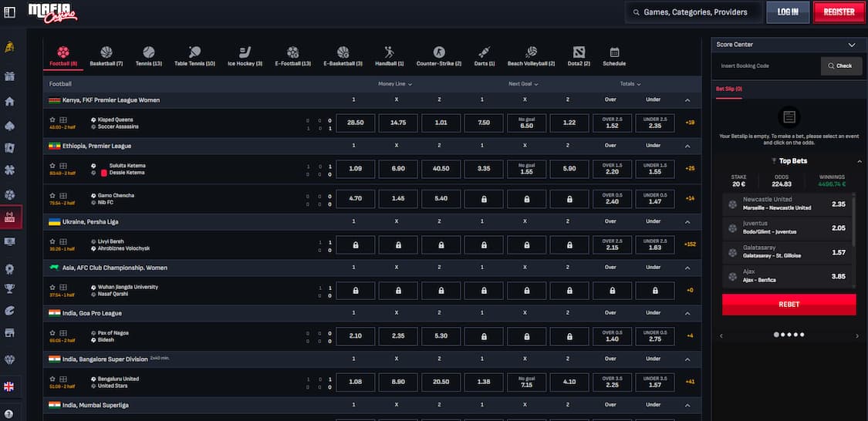Open stats icon for Gamo Chencha match
This screenshot has width=868, height=421.
tap(63, 195)
